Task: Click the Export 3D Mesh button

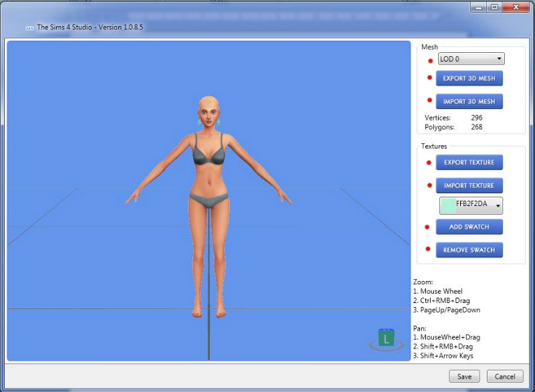Action: (469, 78)
